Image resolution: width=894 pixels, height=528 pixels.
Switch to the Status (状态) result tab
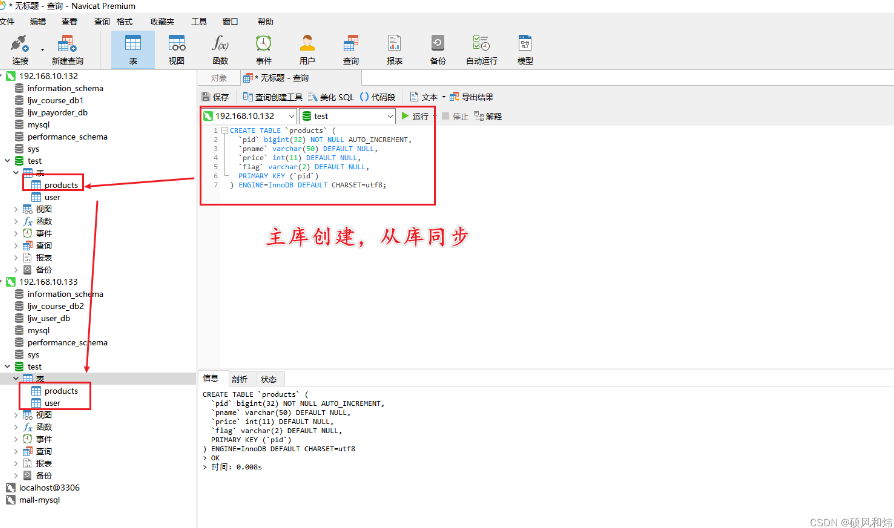pyautogui.click(x=269, y=379)
